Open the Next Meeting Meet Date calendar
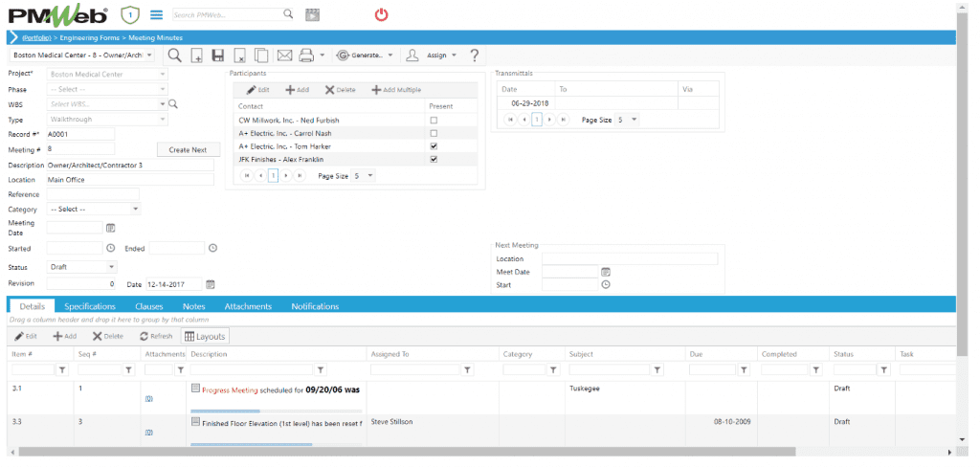The width and height of the screenshot is (980, 467). (606, 272)
